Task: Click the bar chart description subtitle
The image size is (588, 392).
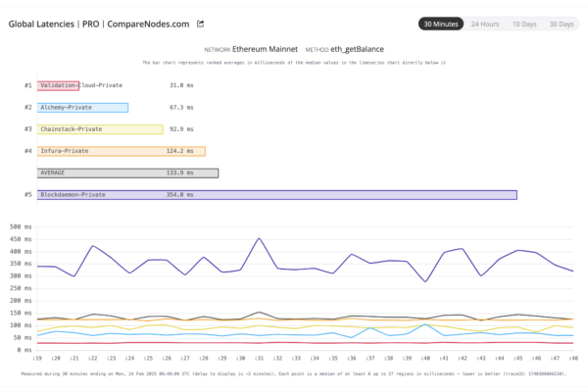Action: point(294,63)
